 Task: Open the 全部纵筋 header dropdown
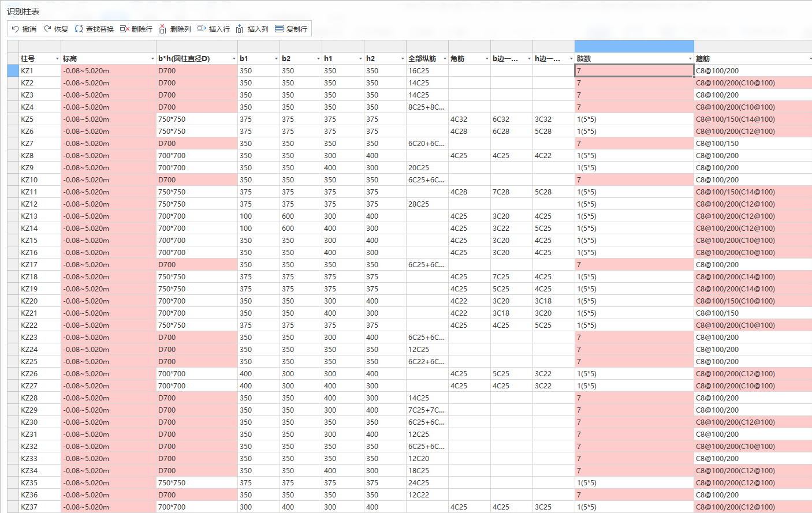pyautogui.click(x=445, y=59)
